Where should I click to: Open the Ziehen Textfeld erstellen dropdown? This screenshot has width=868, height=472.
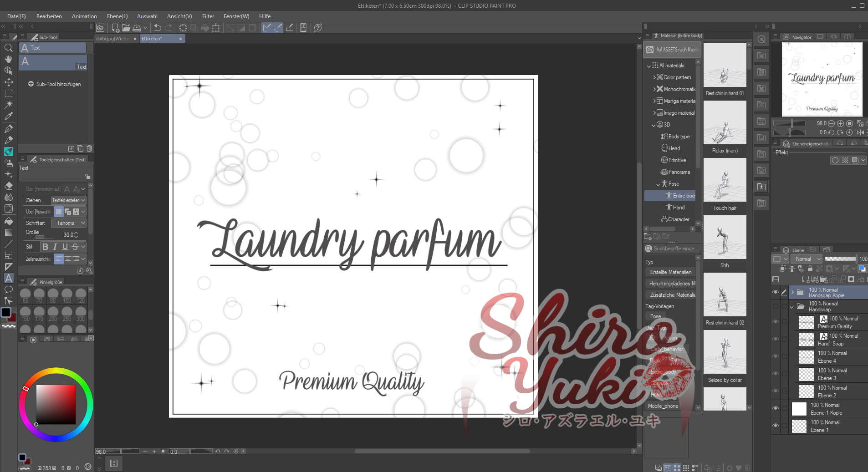(68, 200)
